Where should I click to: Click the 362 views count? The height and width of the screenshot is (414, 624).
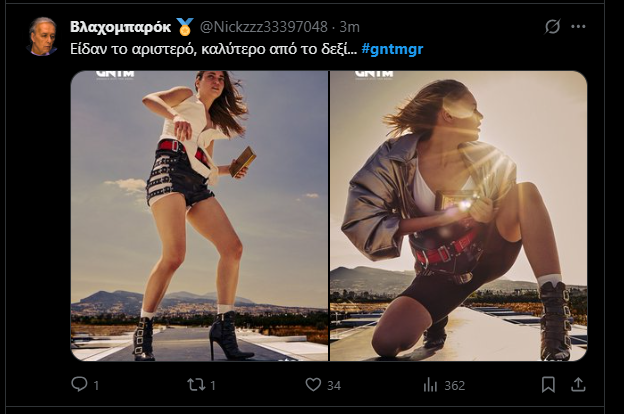(455, 384)
